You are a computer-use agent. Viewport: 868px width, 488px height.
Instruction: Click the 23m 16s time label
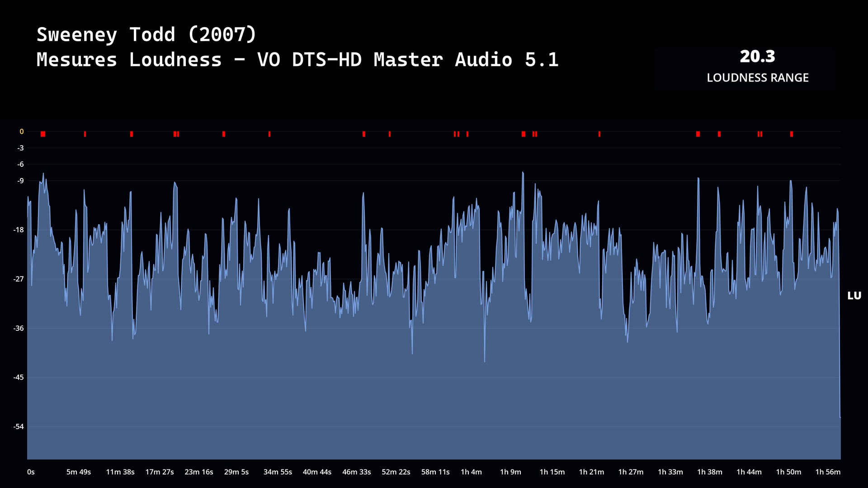(199, 472)
